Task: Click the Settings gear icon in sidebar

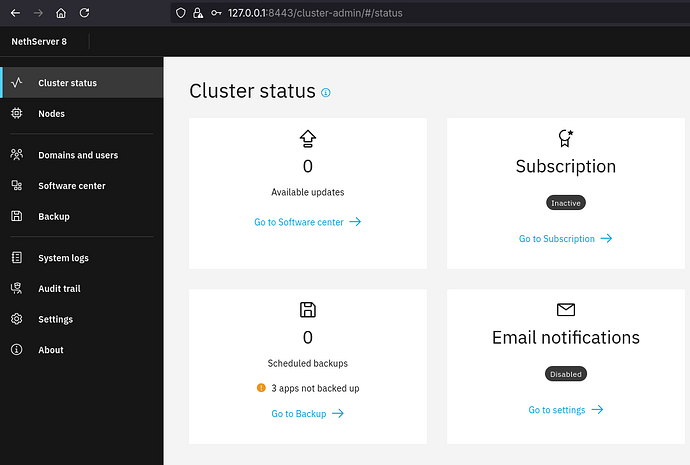Action: click(x=17, y=319)
